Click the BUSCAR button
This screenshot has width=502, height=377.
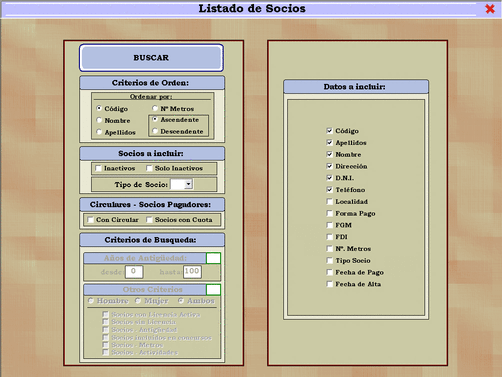coord(151,58)
